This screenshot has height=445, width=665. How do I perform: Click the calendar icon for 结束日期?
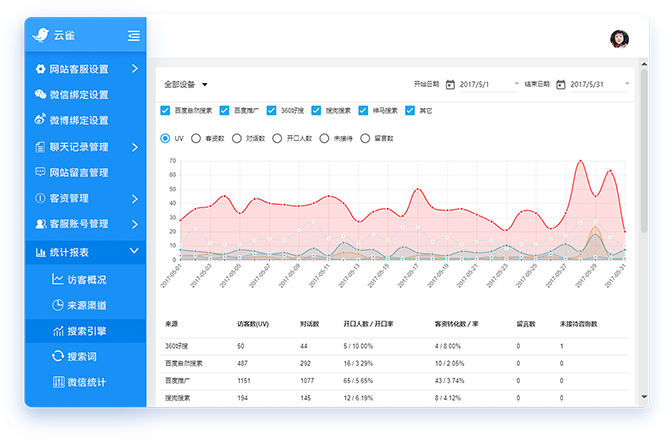(561, 84)
